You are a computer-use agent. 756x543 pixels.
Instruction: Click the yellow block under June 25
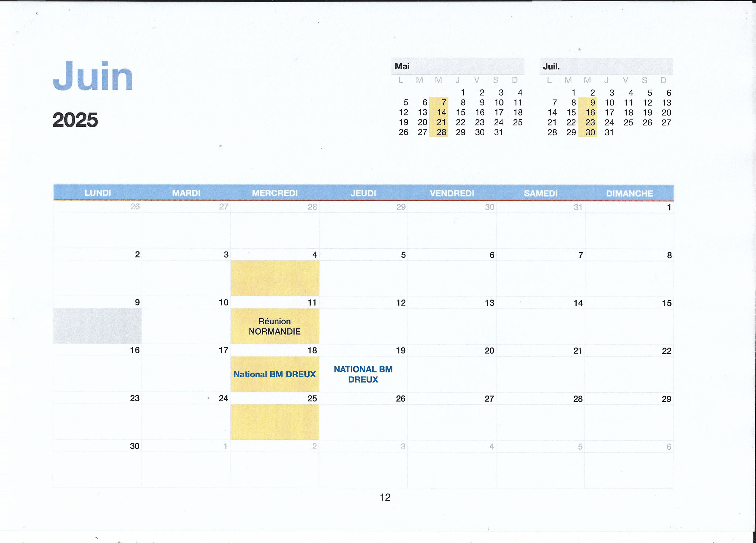point(275,422)
